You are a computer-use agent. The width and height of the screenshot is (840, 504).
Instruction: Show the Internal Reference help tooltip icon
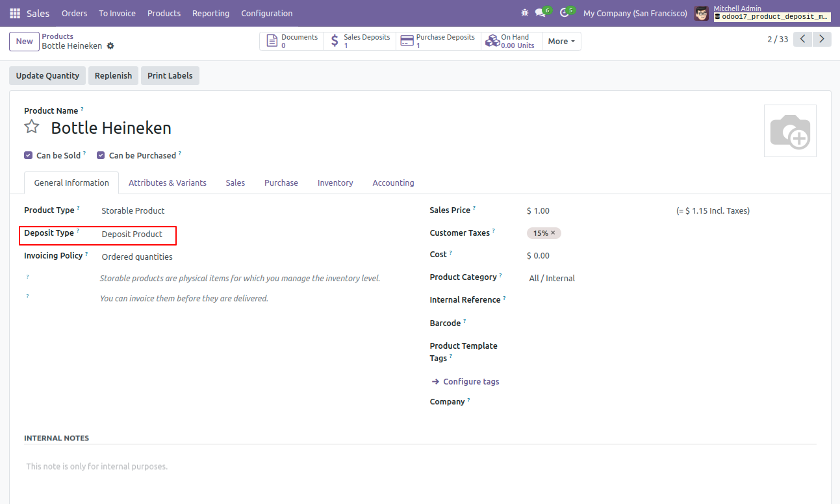click(x=504, y=298)
